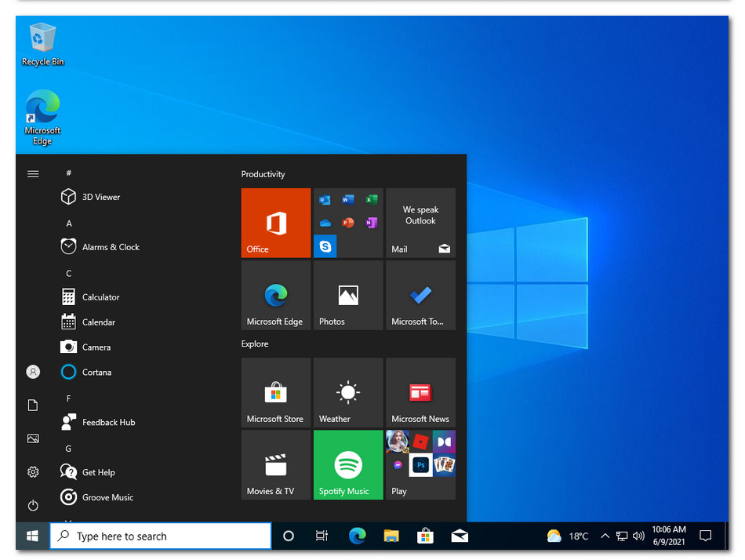Open Skype tile in Office folder
The image size is (745, 560).
(325, 246)
